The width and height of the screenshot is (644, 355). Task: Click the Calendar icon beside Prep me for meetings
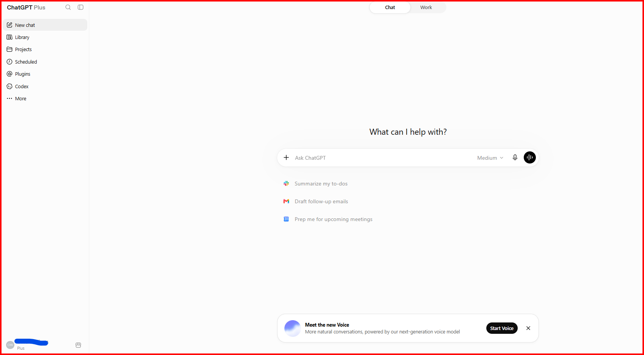click(286, 219)
